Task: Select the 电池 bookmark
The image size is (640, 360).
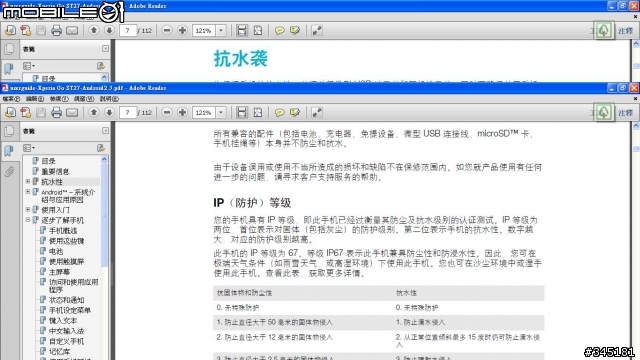Action: 56,251
